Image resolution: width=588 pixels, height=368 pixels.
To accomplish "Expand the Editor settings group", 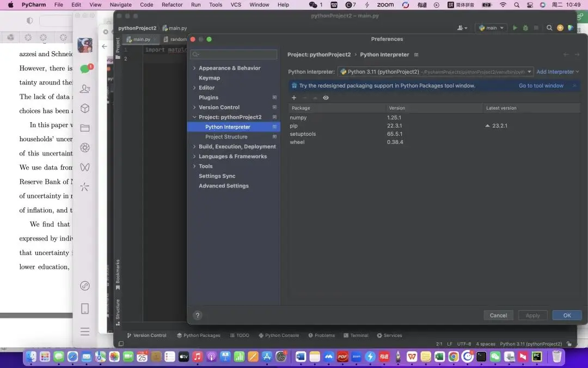I will tap(194, 87).
